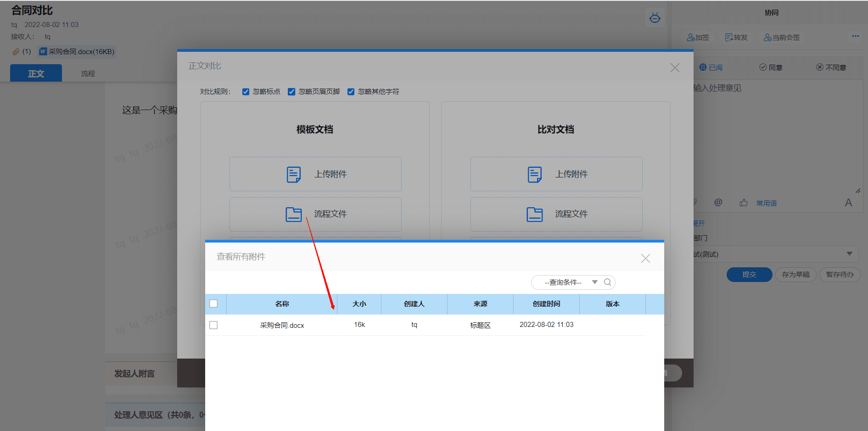
Task: Toggle the 忽略标点 checkbox
Action: click(x=246, y=92)
